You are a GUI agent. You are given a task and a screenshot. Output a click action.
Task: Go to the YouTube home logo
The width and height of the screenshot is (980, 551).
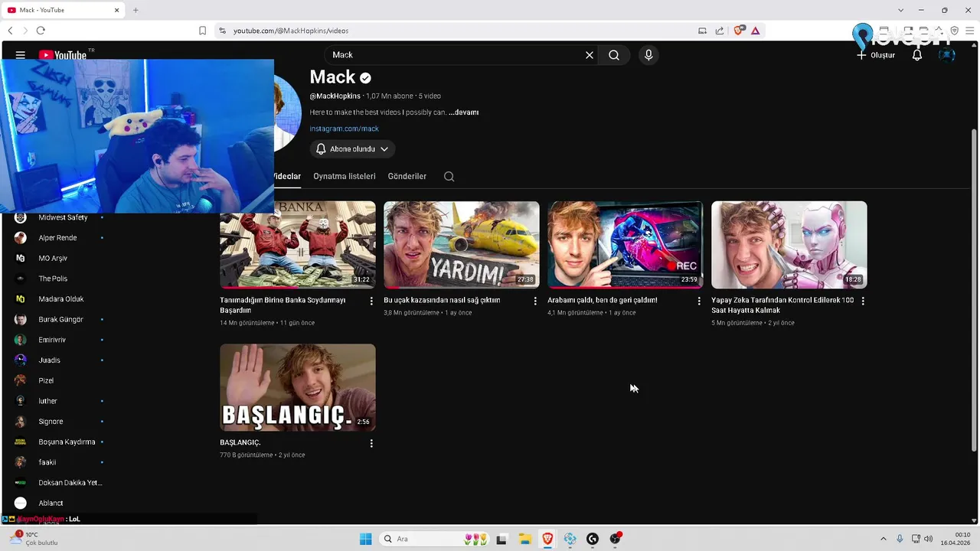click(63, 55)
